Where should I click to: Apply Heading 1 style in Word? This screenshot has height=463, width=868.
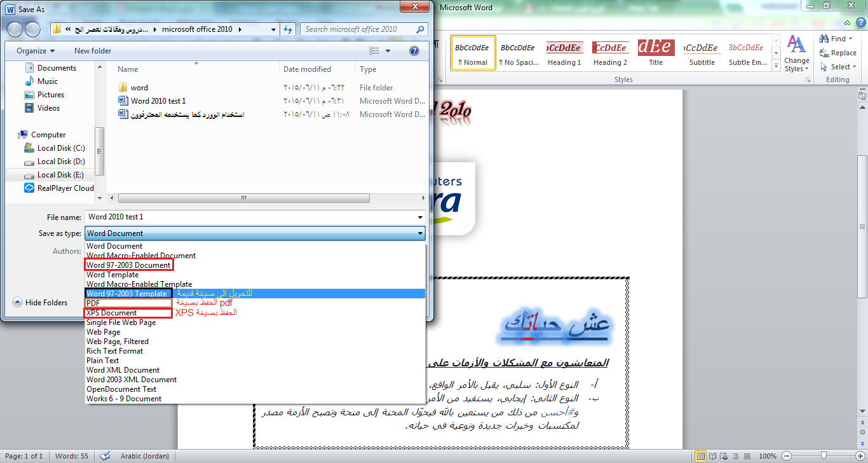(x=564, y=53)
